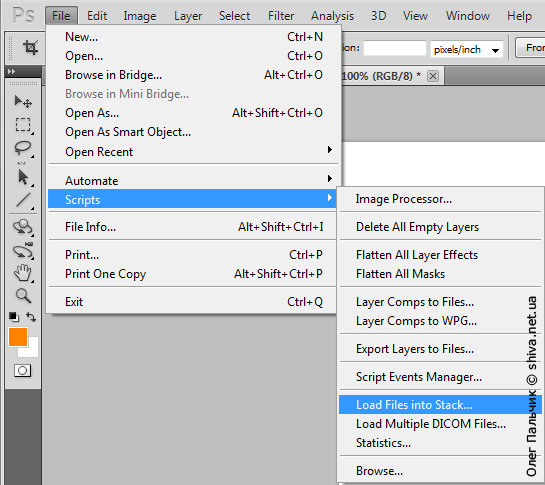Swap foreground and background colors
The height and width of the screenshot is (485, 545).
pos(31,317)
